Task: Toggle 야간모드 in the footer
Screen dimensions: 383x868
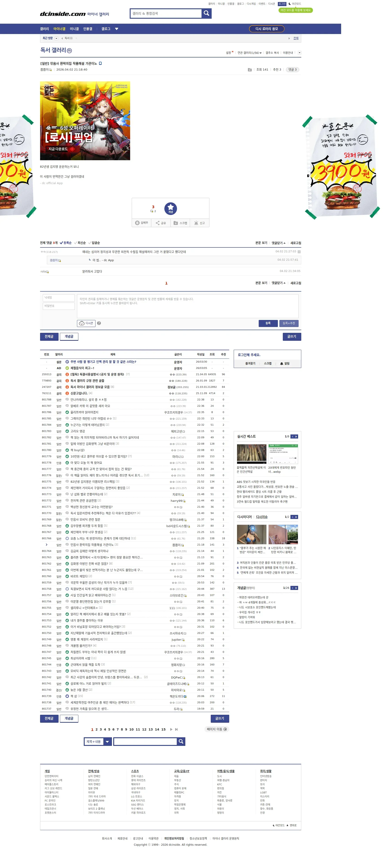Action: point(278,825)
